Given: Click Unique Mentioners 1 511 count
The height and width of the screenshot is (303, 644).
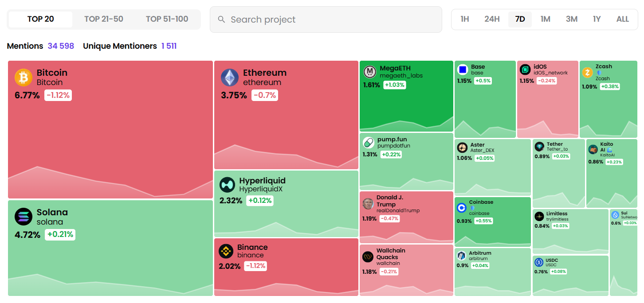Looking at the screenshot, I should [169, 46].
